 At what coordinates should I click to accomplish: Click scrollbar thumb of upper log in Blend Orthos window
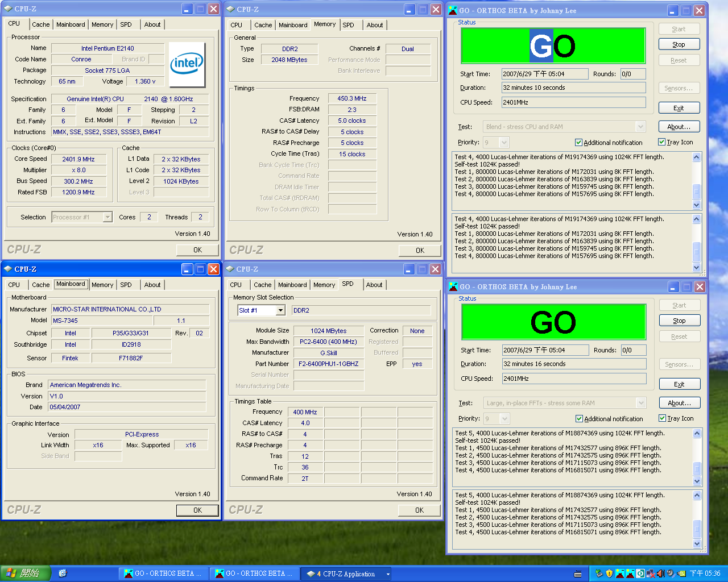click(x=696, y=192)
